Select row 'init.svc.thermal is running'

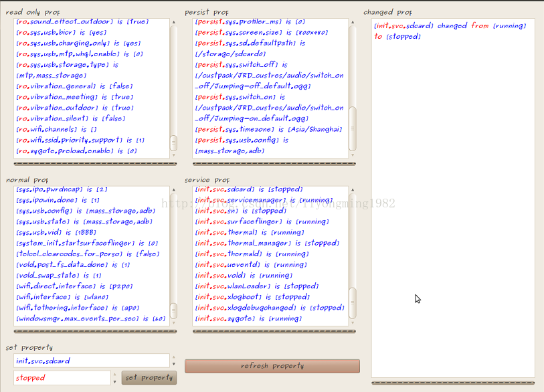tap(250, 232)
